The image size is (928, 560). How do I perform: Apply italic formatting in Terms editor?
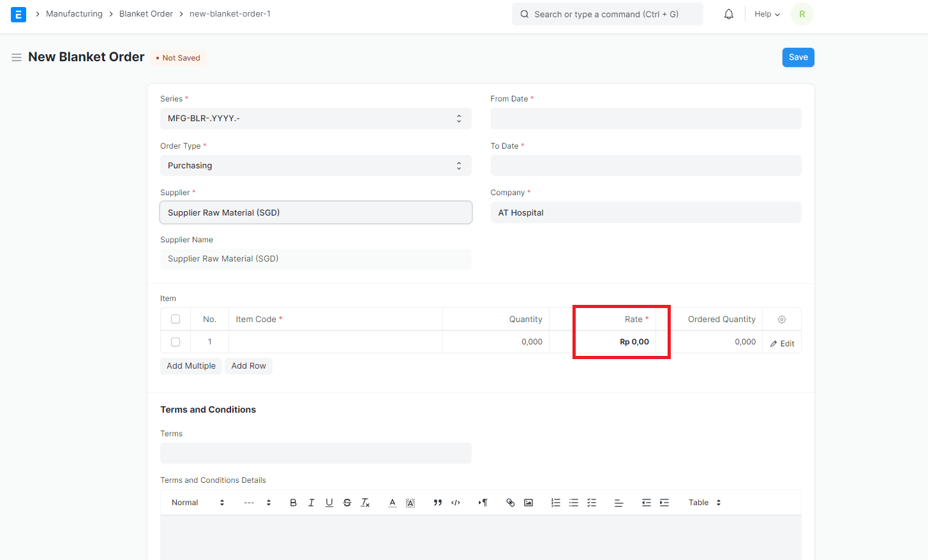(311, 503)
